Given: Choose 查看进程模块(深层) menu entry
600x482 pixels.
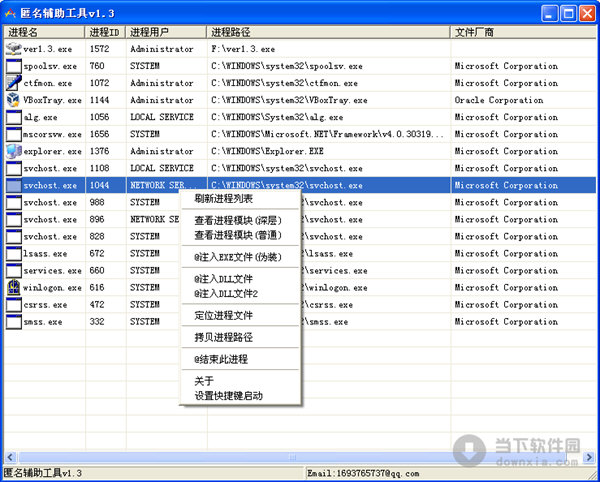Looking at the screenshot, I should tap(240, 220).
